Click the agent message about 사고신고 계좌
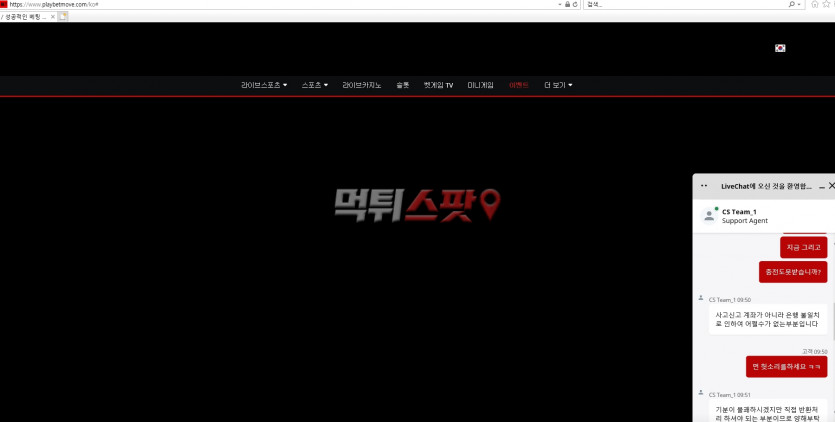 767,320
